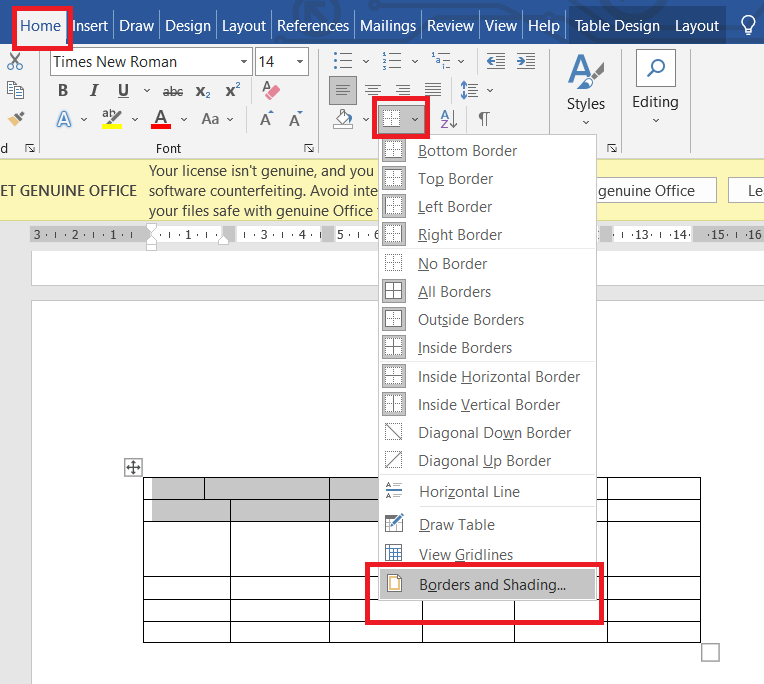Toggle Superscript formatting
This screenshot has width=764, height=684.
[232, 90]
